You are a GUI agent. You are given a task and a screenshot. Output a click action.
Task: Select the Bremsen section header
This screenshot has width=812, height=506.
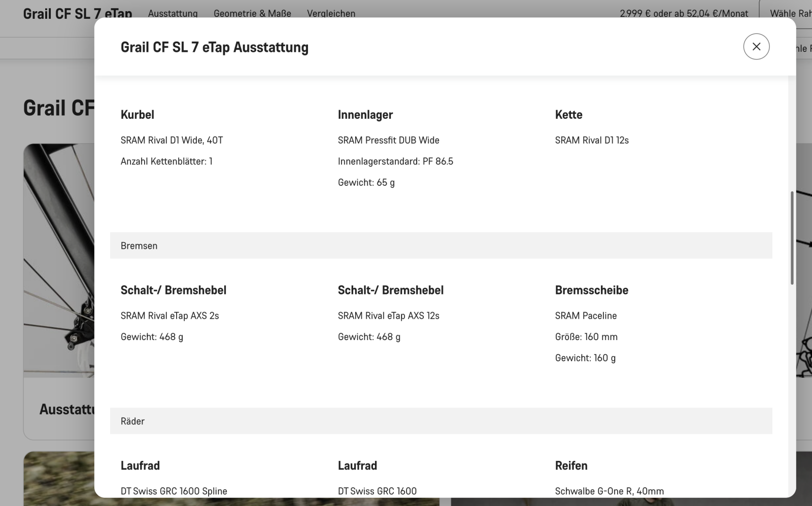coord(441,246)
